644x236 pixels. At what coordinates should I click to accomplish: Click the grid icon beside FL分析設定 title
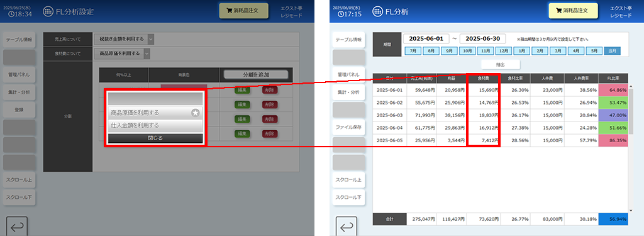[x=48, y=12]
